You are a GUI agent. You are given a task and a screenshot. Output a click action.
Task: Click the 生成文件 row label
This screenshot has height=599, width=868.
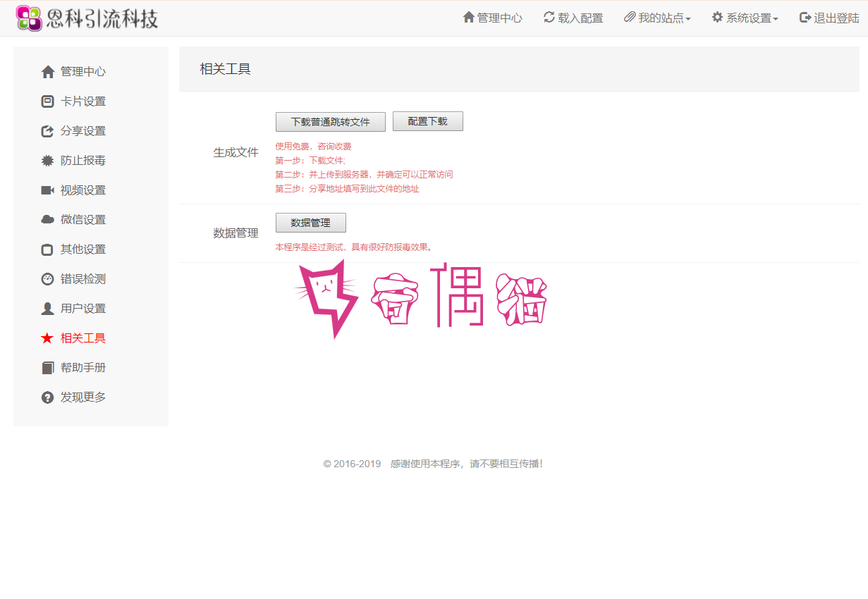[x=236, y=152]
